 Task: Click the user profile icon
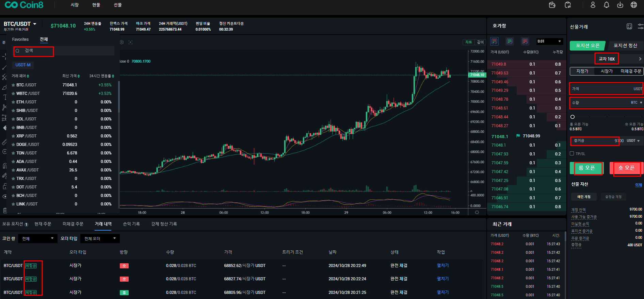(x=593, y=5)
